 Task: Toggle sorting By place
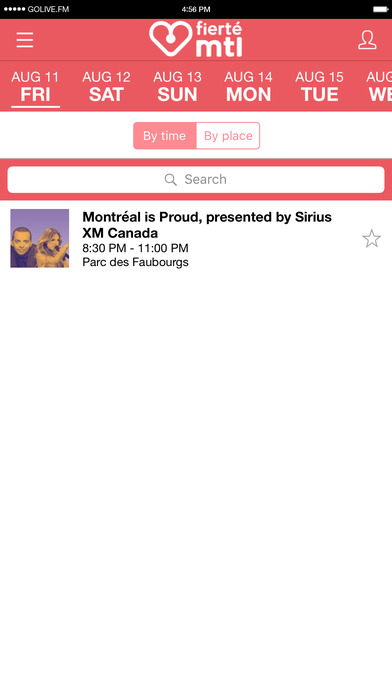228,136
